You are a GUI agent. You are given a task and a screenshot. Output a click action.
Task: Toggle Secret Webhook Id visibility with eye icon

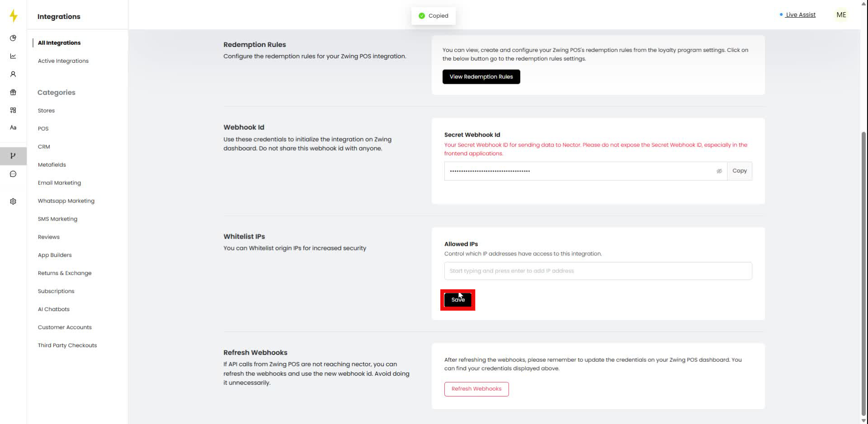(x=719, y=171)
